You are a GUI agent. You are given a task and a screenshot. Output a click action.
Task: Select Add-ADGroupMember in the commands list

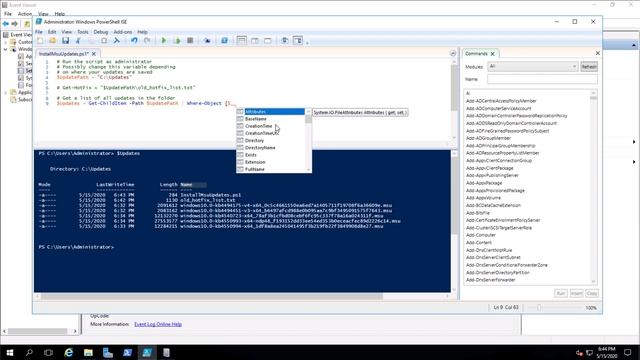pyautogui.click(x=489, y=138)
